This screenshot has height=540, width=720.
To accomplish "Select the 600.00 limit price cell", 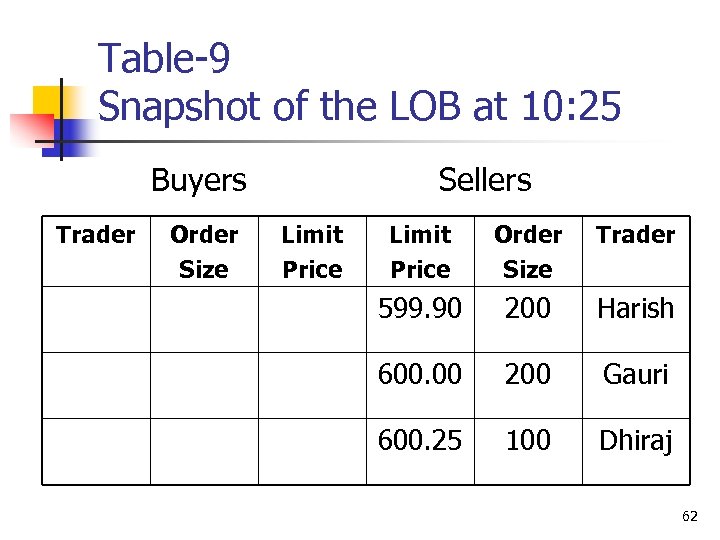I will (420, 374).
